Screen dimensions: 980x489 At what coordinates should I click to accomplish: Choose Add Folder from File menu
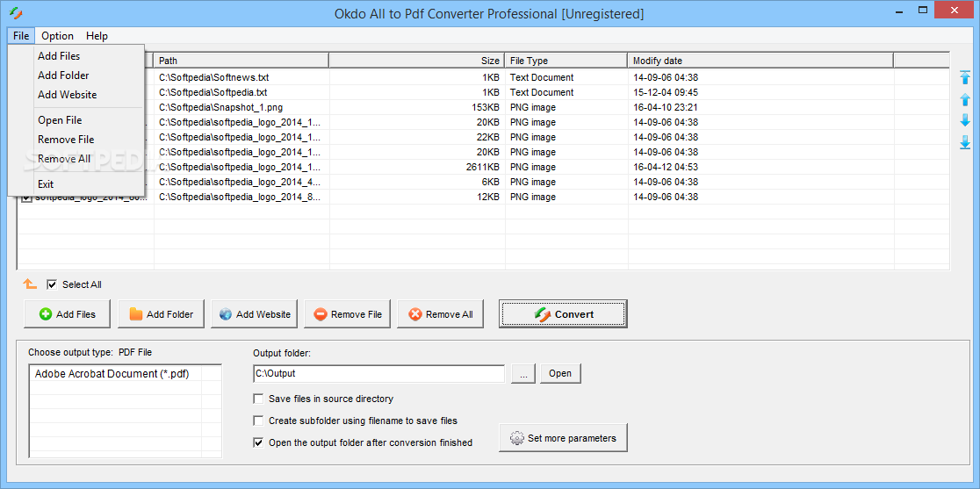[76, 75]
